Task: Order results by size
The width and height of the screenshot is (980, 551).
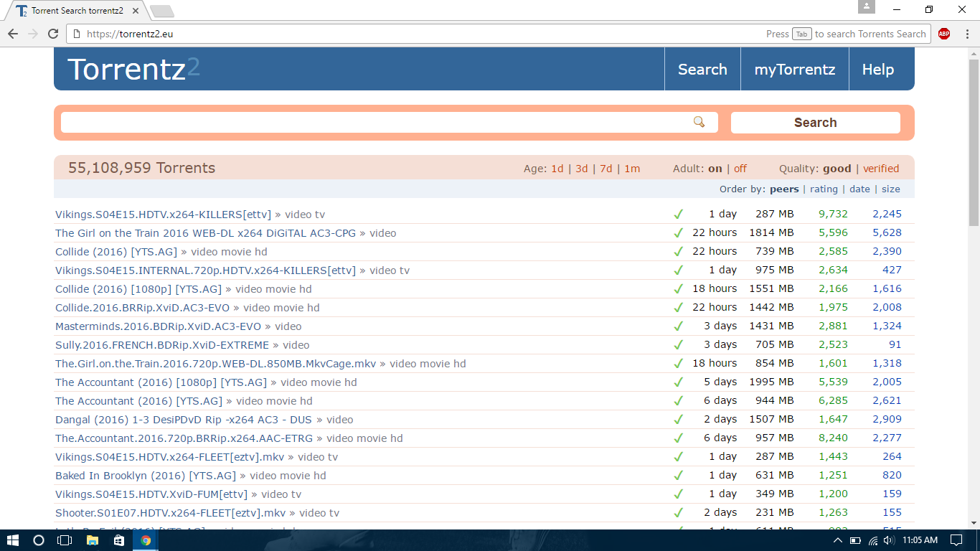Action: tap(891, 189)
